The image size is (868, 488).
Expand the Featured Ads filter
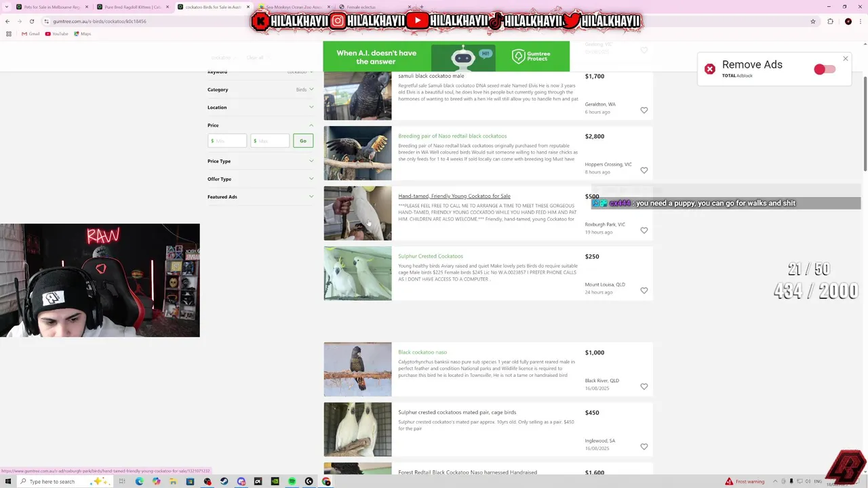[x=260, y=197]
